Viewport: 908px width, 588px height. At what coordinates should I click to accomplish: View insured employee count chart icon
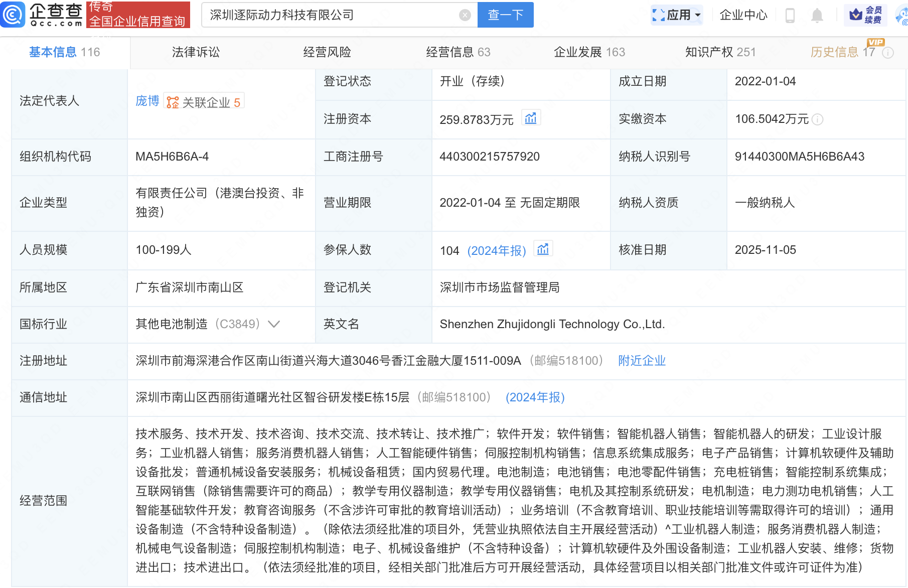pyautogui.click(x=543, y=249)
